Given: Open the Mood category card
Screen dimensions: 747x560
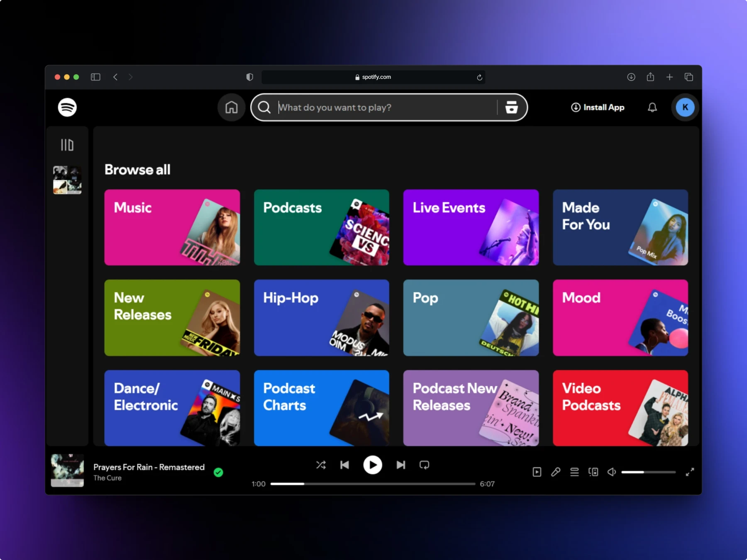Looking at the screenshot, I should tap(620, 318).
